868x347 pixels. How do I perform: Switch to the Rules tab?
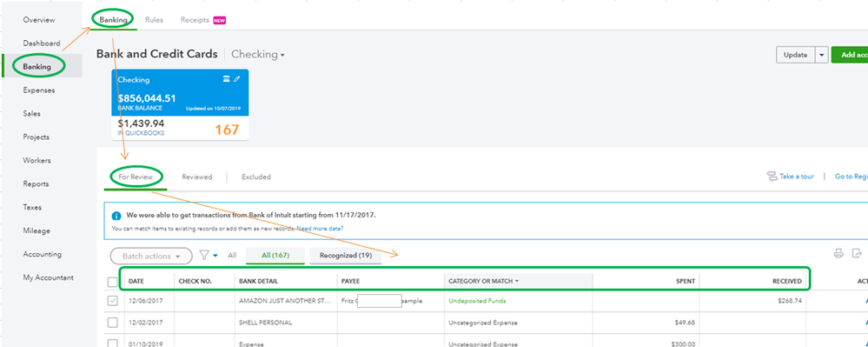click(154, 19)
